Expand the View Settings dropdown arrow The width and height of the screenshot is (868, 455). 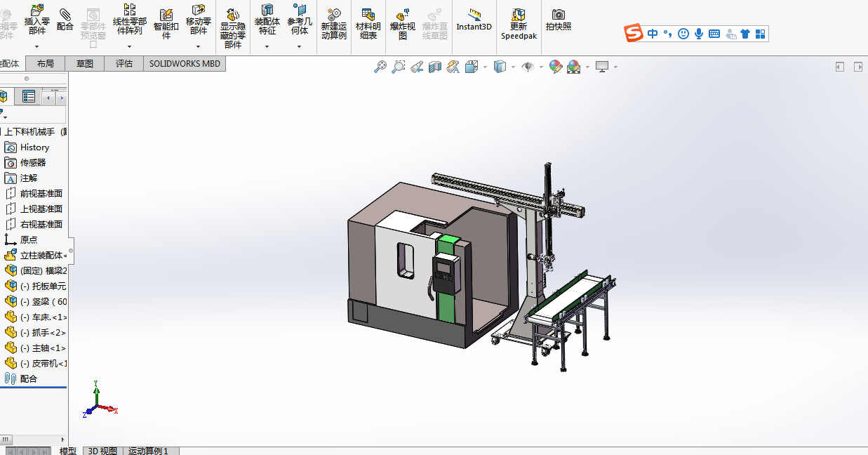point(615,67)
